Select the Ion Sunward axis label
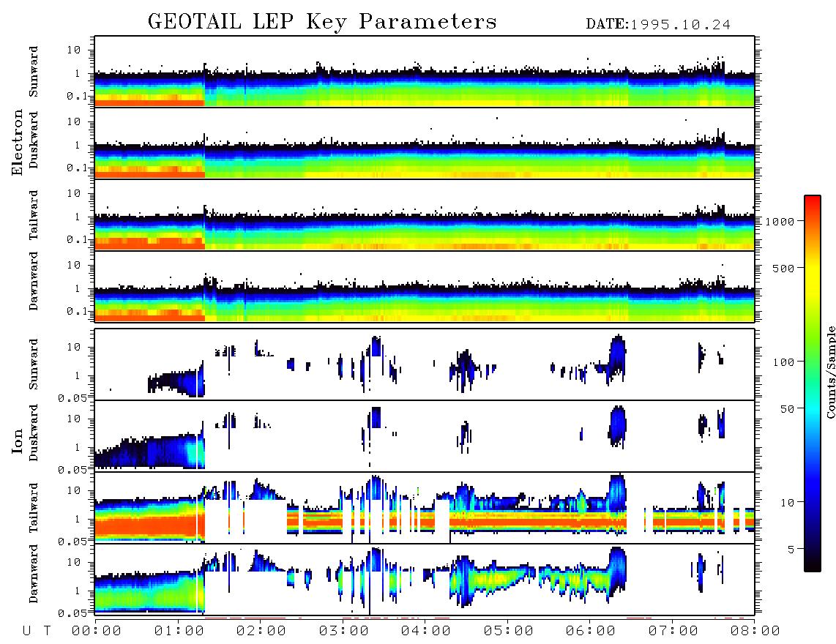836x644 pixels. (34, 364)
